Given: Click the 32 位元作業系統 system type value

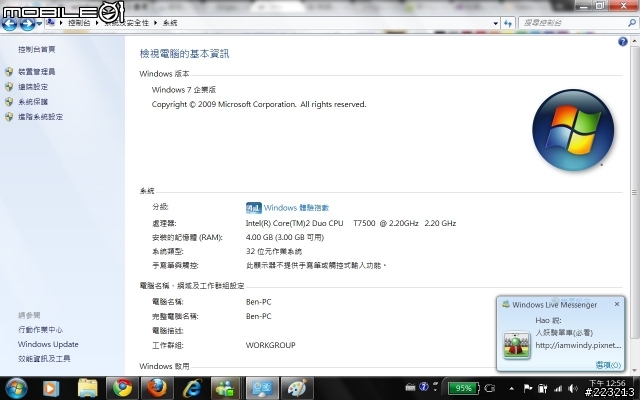Looking at the screenshot, I should (274, 251).
